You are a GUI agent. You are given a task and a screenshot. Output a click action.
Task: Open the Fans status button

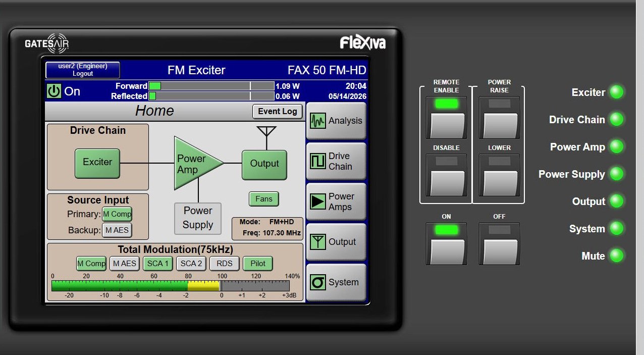(264, 199)
